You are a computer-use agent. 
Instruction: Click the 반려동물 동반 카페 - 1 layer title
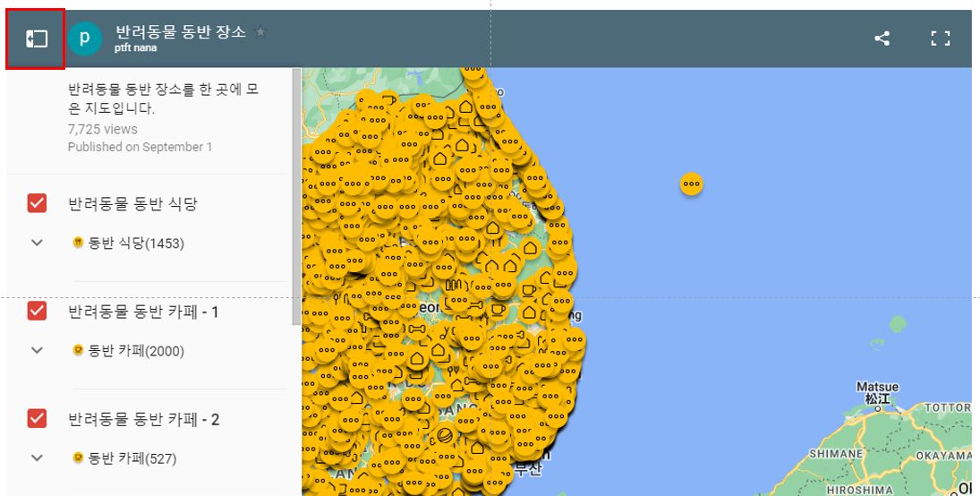(x=143, y=311)
